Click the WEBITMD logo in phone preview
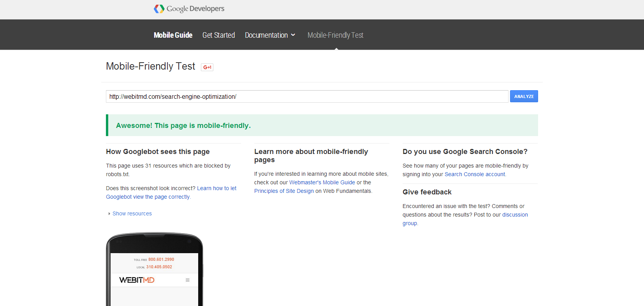This screenshot has height=306, width=644. [x=137, y=280]
